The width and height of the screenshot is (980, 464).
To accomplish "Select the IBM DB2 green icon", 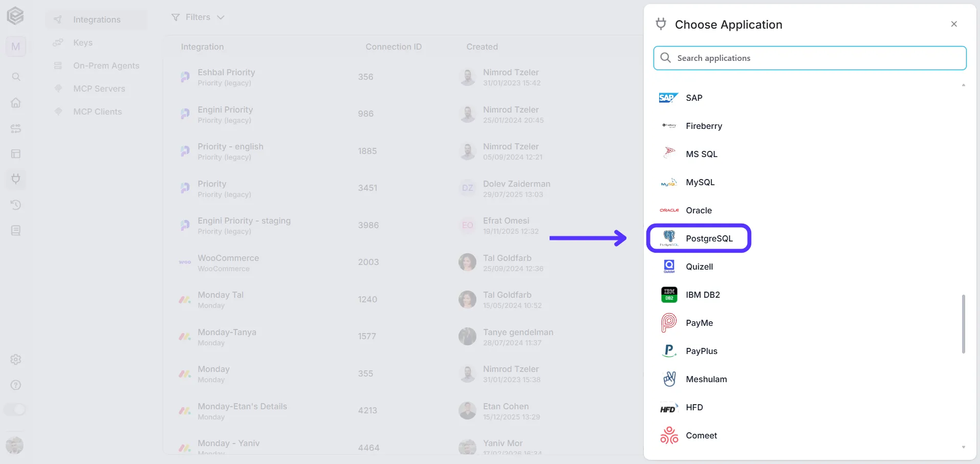I will 669,295.
